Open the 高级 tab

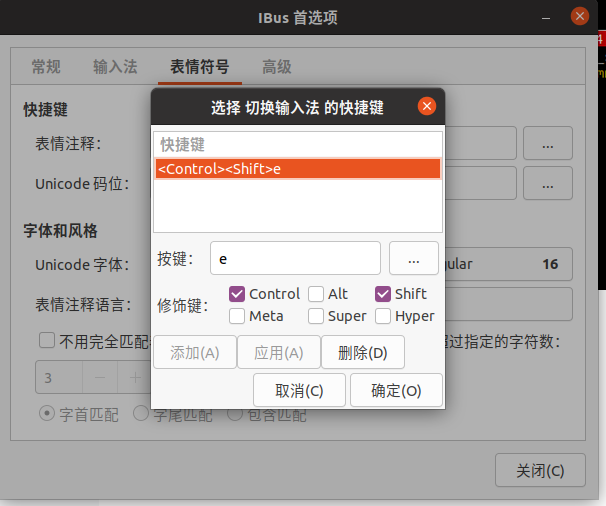click(x=277, y=66)
